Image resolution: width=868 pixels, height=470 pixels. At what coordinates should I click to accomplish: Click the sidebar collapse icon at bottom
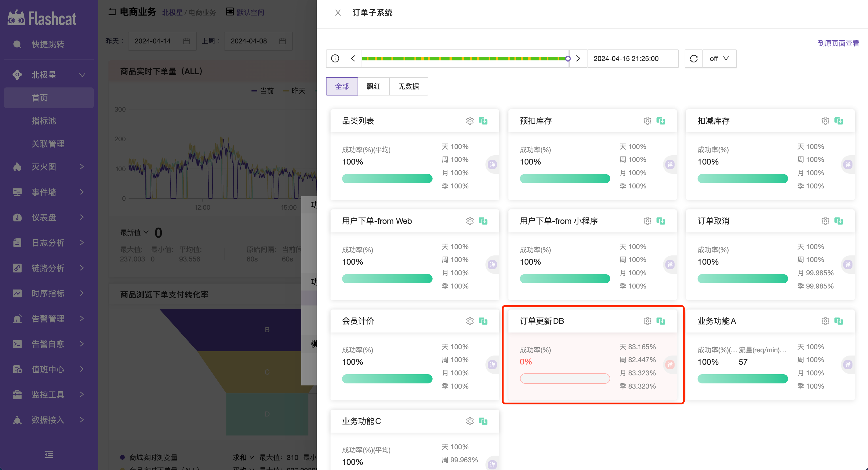(49, 454)
